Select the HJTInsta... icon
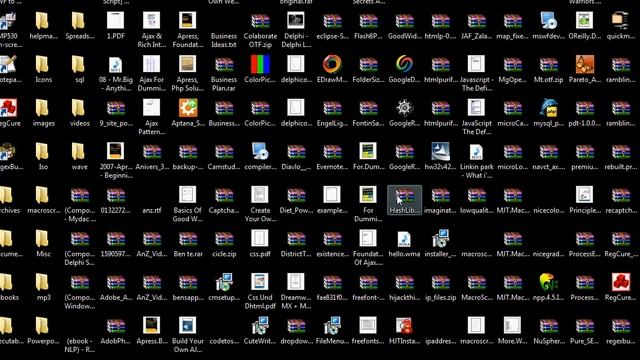 [404, 326]
